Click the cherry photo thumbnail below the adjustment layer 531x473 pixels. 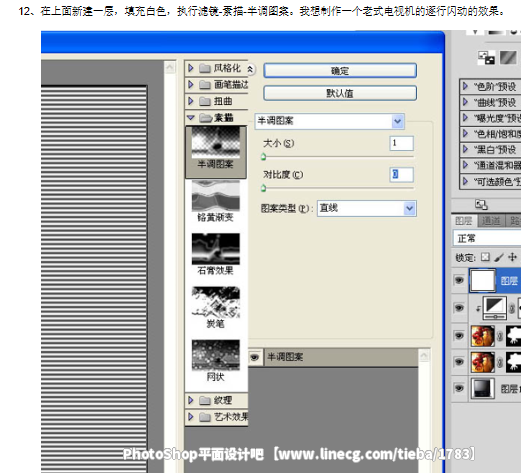point(483,336)
